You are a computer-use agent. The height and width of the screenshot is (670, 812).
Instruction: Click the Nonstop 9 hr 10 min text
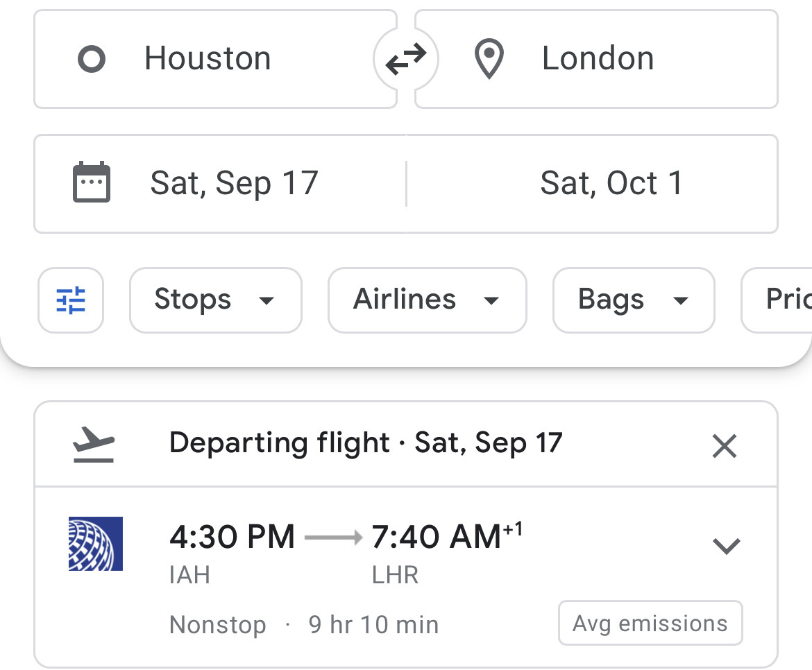tap(304, 625)
